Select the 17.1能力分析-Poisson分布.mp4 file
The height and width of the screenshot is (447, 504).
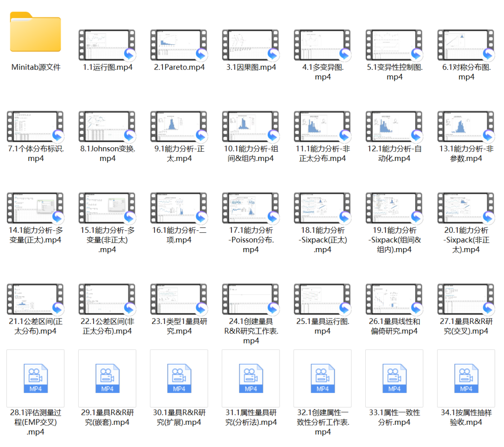(251, 209)
